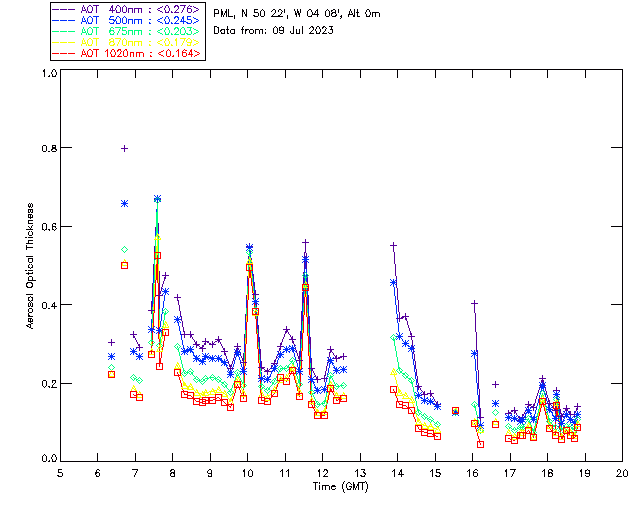Click the 0.6 y-axis tick label

click(49, 227)
